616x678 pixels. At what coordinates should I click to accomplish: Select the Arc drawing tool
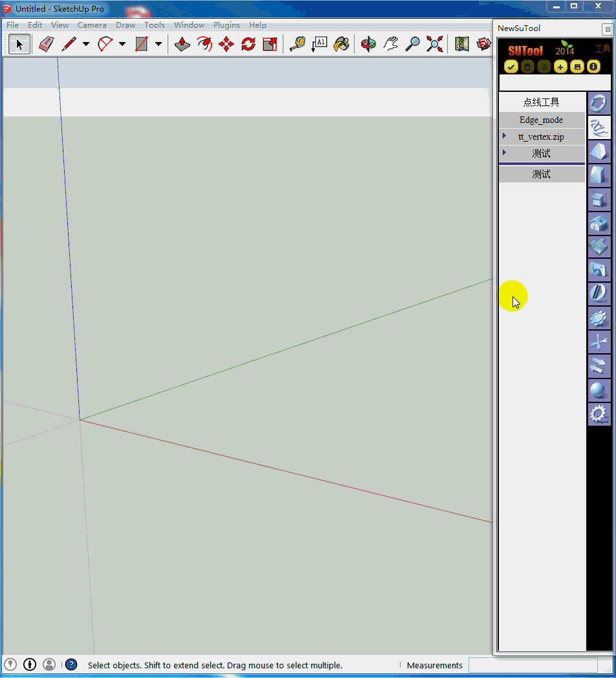tap(105, 44)
